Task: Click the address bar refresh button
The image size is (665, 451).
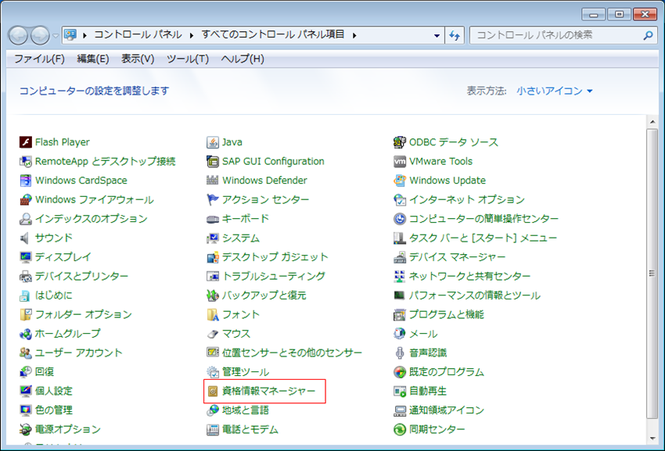Action: 455,35
